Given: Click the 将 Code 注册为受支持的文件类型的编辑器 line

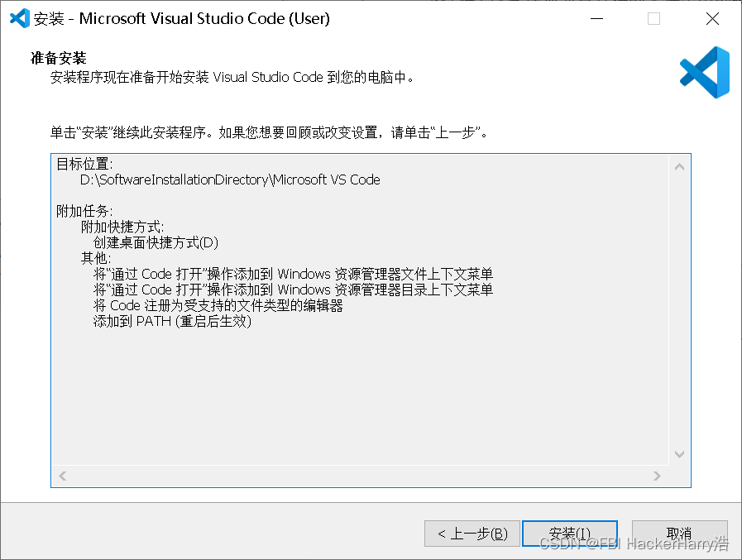Looking at the screenshot, I should click(218, 305).
